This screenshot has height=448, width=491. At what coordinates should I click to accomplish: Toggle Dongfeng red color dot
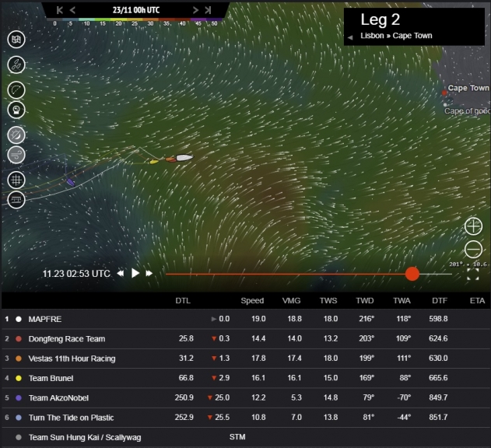pyautogui.click(x=19, y=339)
